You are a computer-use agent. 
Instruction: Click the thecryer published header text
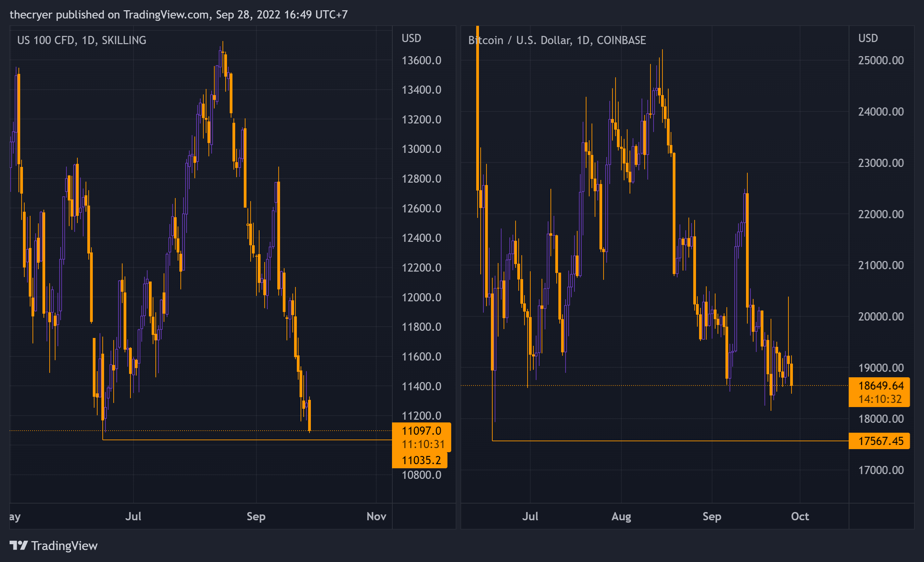coord(178,15)
